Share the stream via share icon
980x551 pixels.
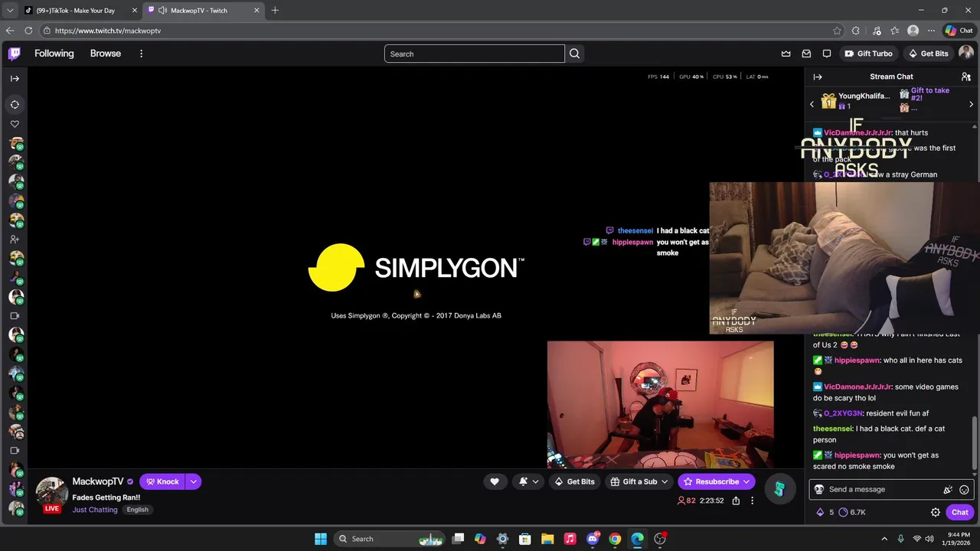click(736, 500)
